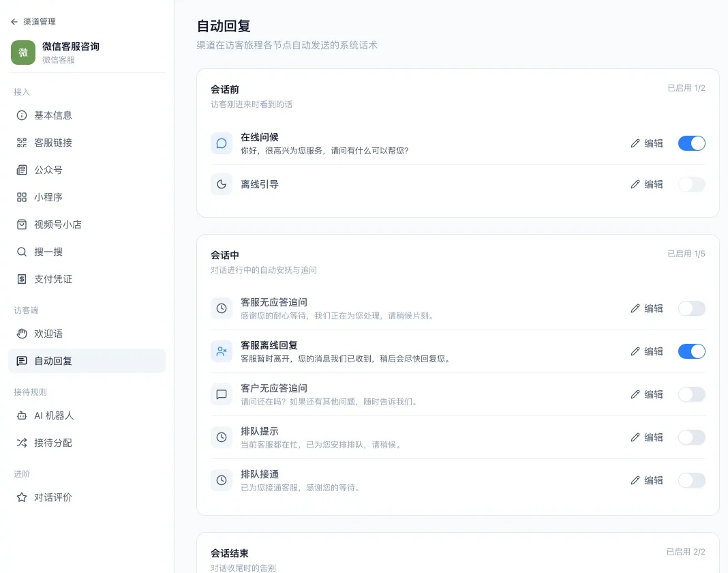728x573 pixels.
Task: Click the back arrow beside 渠道管理
Action: pyautogui.click(x=14, y=22)
